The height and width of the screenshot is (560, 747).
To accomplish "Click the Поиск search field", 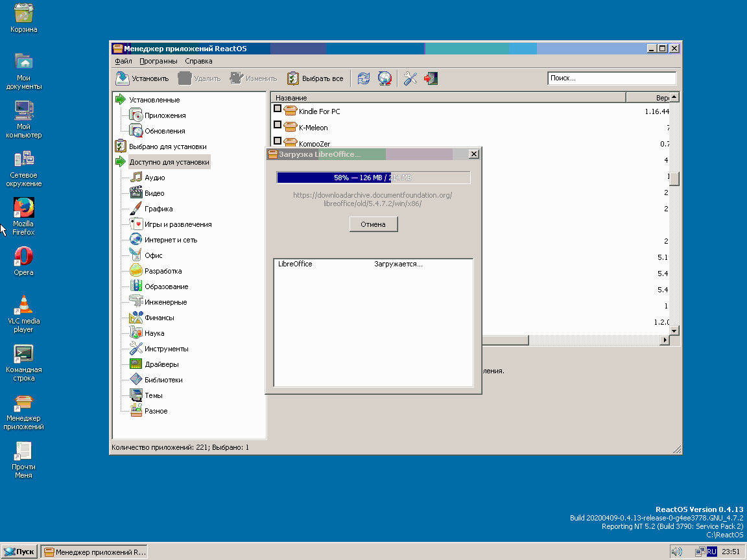I will coord(611,78).
